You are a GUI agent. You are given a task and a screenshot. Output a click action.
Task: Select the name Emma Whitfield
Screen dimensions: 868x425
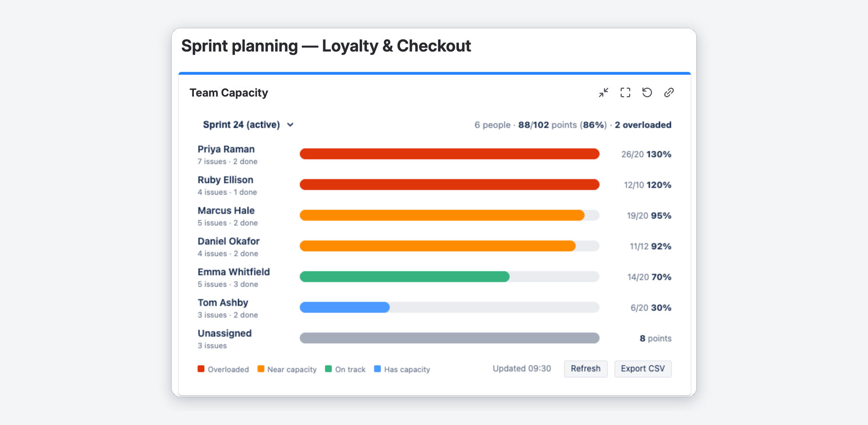[234, 272]
